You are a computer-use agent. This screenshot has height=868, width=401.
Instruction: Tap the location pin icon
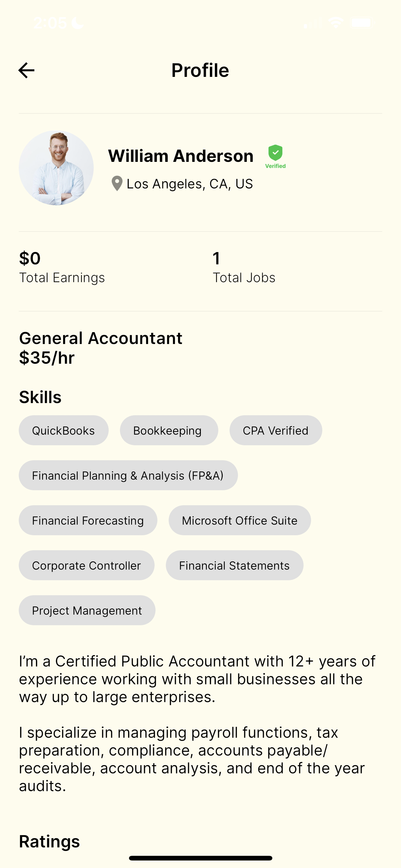[117, 184]
